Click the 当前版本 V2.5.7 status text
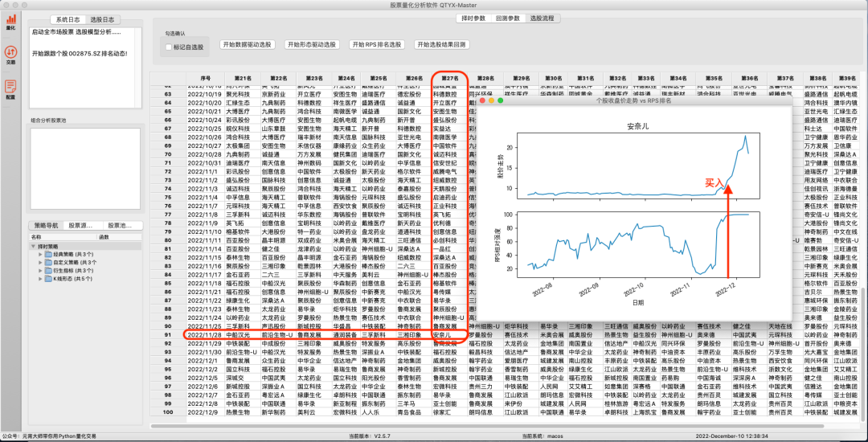The width and height of the screenshot is (868, 442). pyautogui.click(x=369, y=436)
